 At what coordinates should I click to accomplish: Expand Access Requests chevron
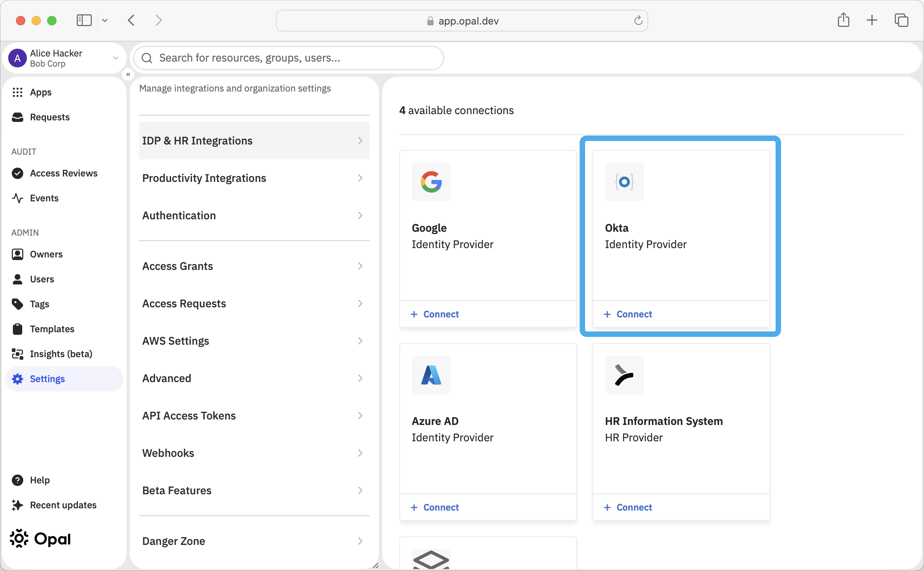click(360, 303)
